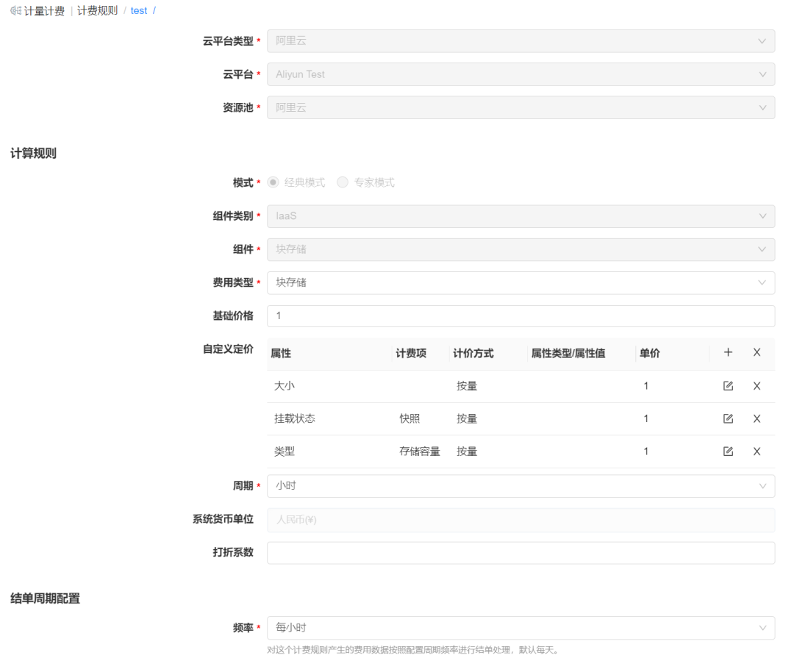This screenshot has width=794, height=672.
Task: Click the add (+) icon in 自定义定价 table
Action: tap(728, 352)
